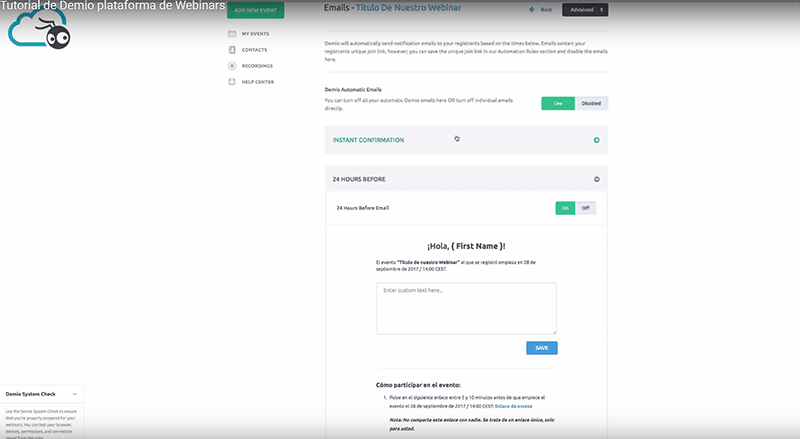Viewport: 800px width, 439px height.
Task: Click the Instant Confirmation section header
Action: pos(466,140)
